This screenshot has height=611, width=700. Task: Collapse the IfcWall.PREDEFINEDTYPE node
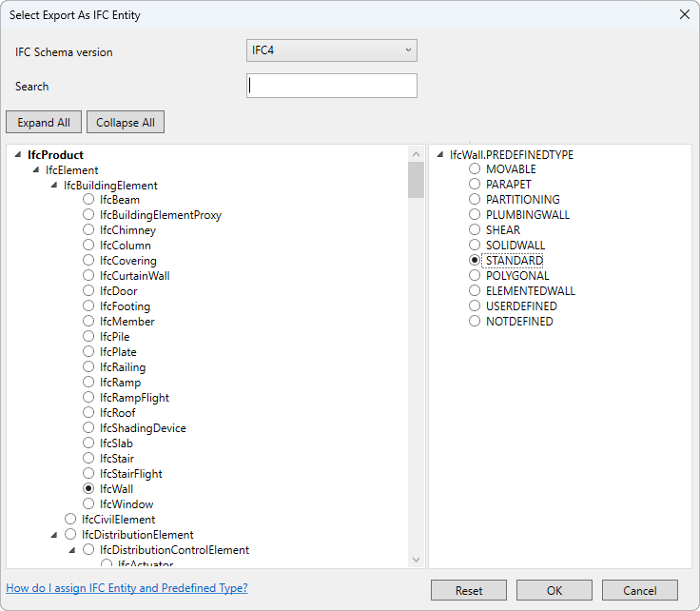pyautogui.click(x=440, y=154)
